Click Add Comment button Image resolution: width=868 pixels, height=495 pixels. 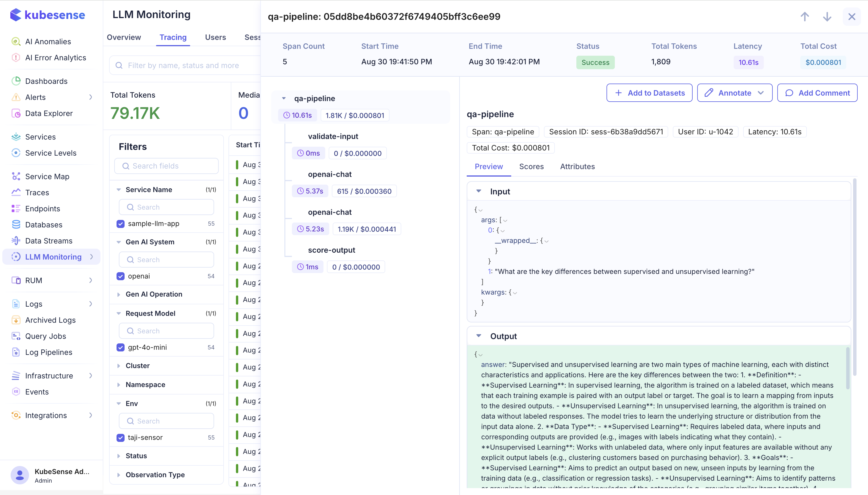817,93
